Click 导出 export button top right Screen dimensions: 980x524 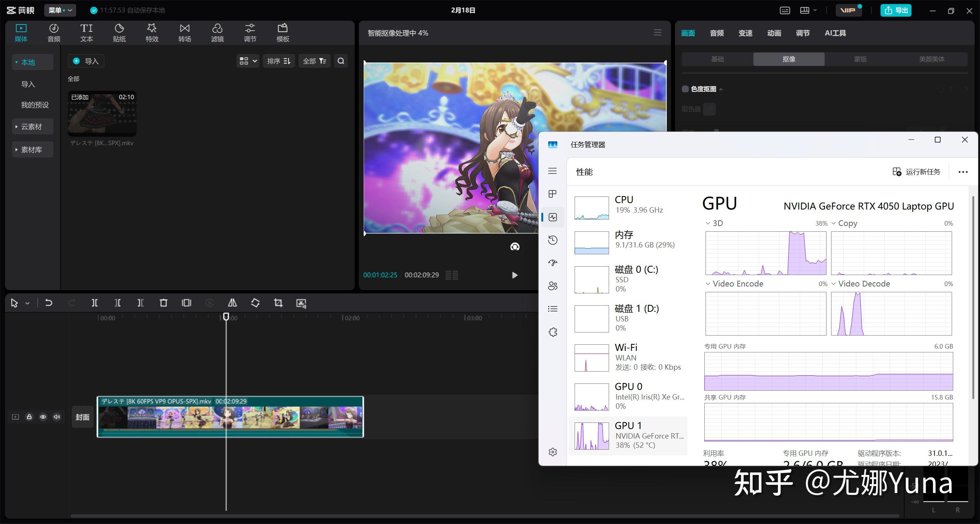tap(897, 10)
